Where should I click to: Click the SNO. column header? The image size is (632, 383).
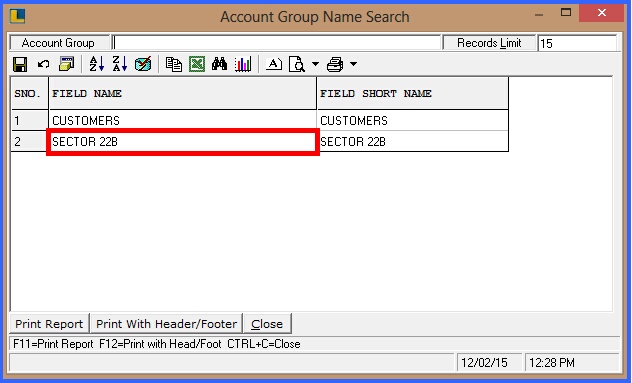pos(30,94)
